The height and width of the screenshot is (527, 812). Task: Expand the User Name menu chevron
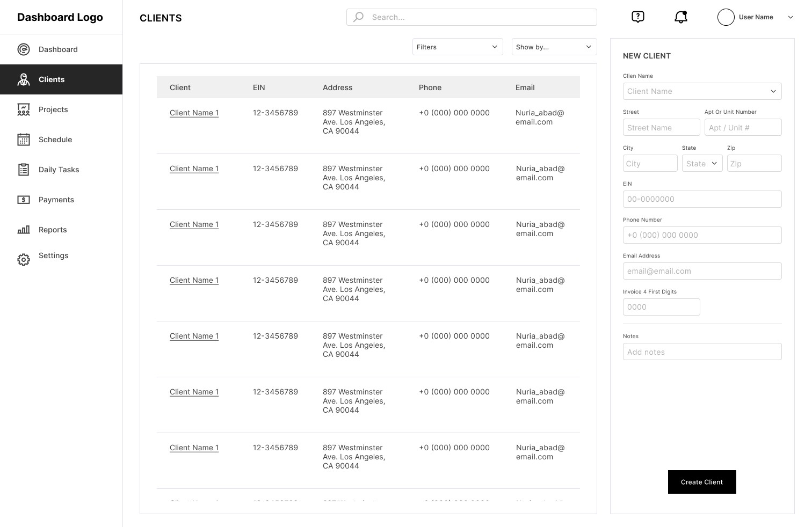click(791, 17)
